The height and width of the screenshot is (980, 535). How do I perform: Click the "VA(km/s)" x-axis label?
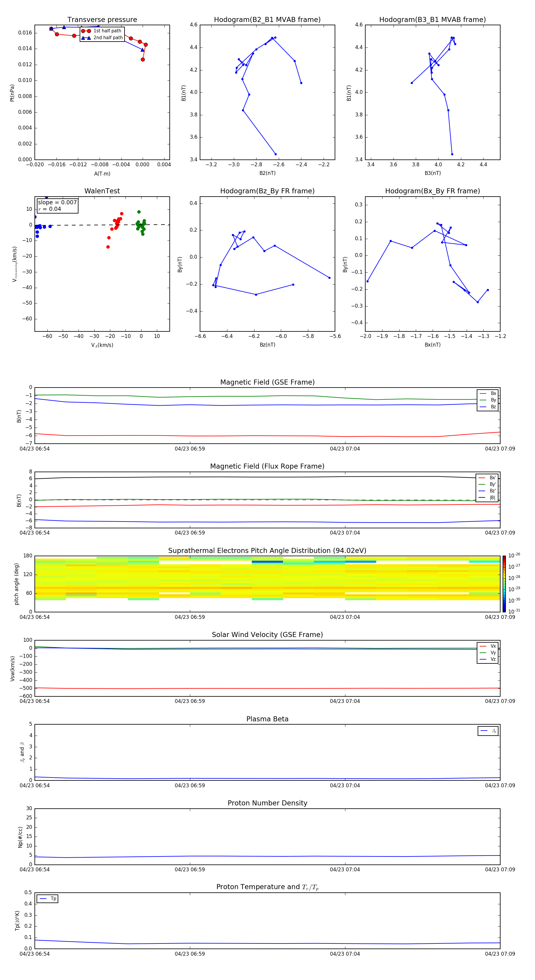(102, 345)
